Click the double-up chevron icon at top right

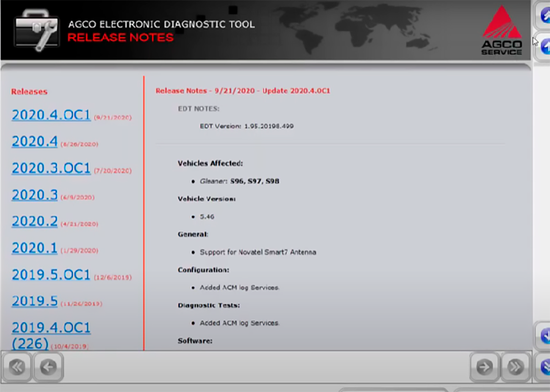click(x=546, y=15)
